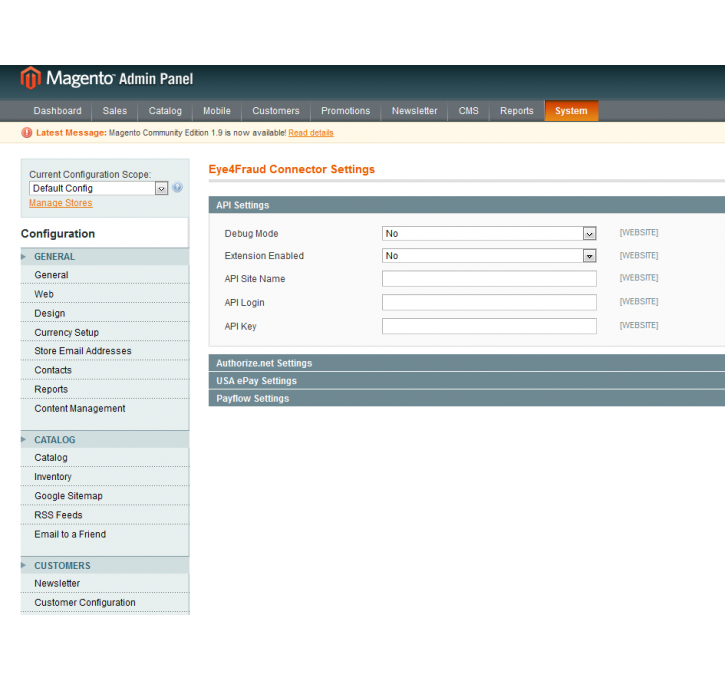Click the Manage Stores link
This screenshot has height=680, width=725.
(61, 203)
